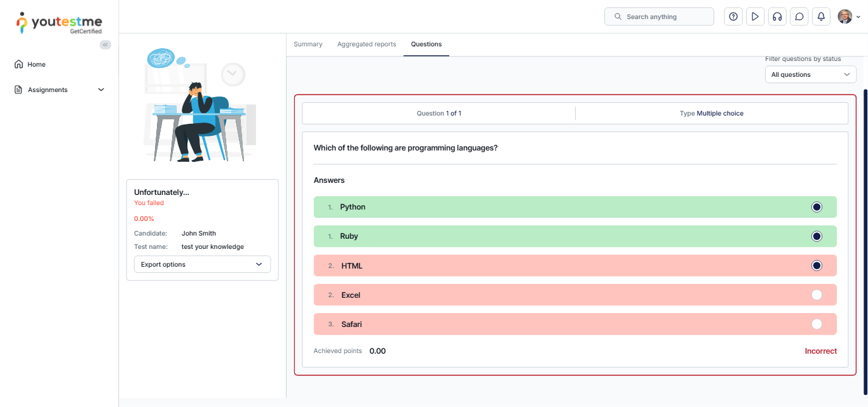Click the youtestme logo
The image size is (868, 407).
[x=59, y=22]
